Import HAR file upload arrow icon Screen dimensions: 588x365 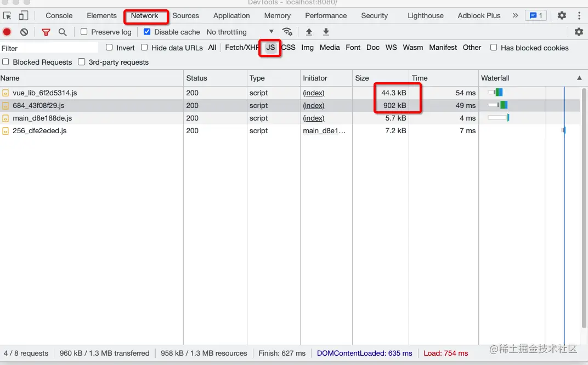(309, 32)
